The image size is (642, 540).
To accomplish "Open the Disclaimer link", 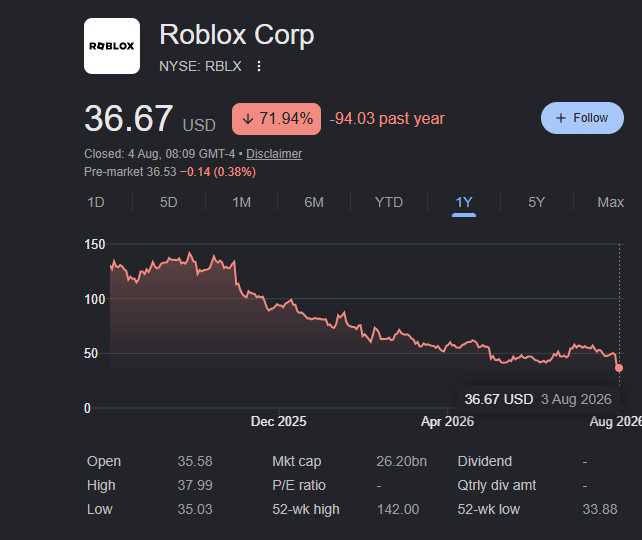I will pos(274,154).
